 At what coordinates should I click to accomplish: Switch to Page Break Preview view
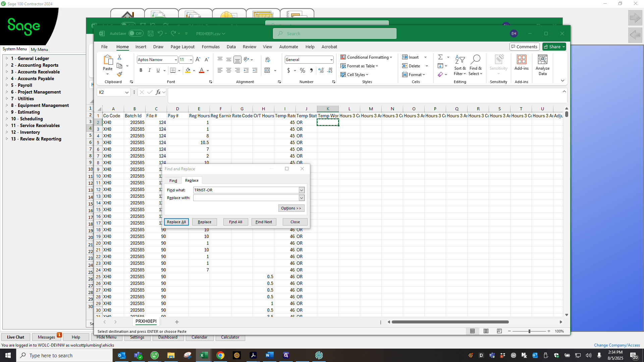[x=499, y=331]
